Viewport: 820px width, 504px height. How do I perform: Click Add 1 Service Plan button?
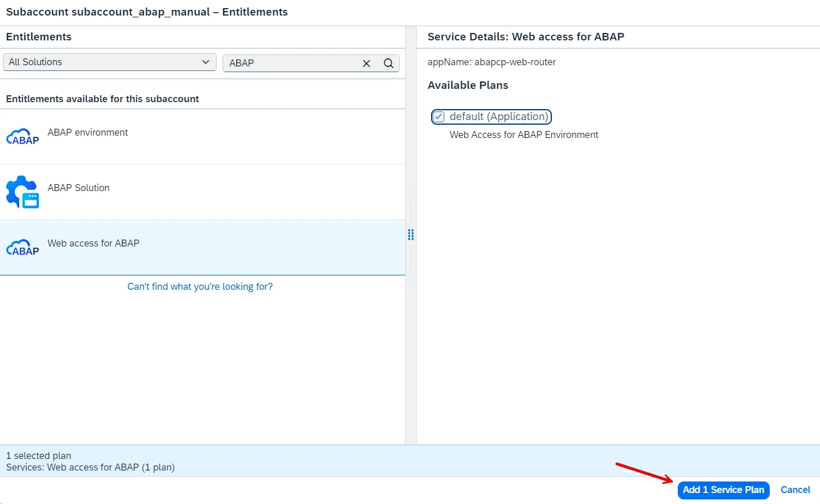[x=723, y=490]
